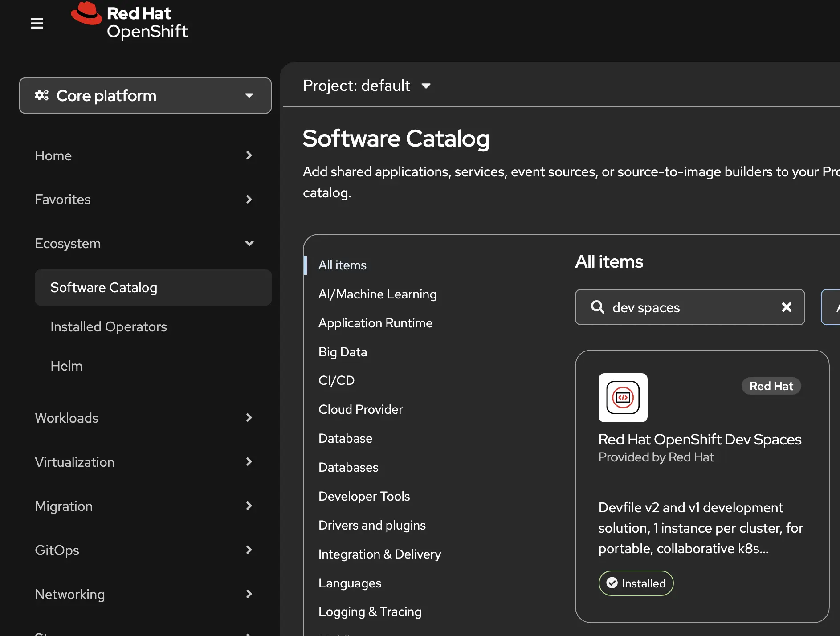Filter by Database category
The image size is (840, 636).
point(345,438)
